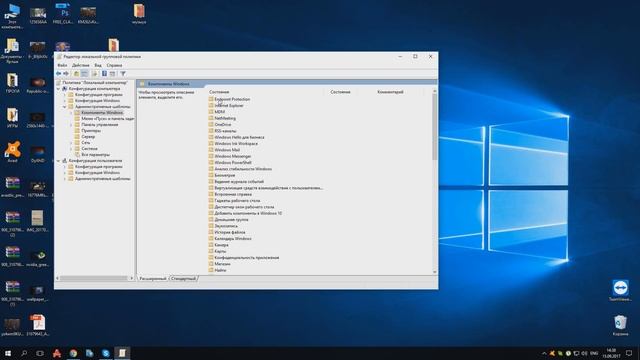
Task: Click the Комментарий column header
Action: pos(390,92)
